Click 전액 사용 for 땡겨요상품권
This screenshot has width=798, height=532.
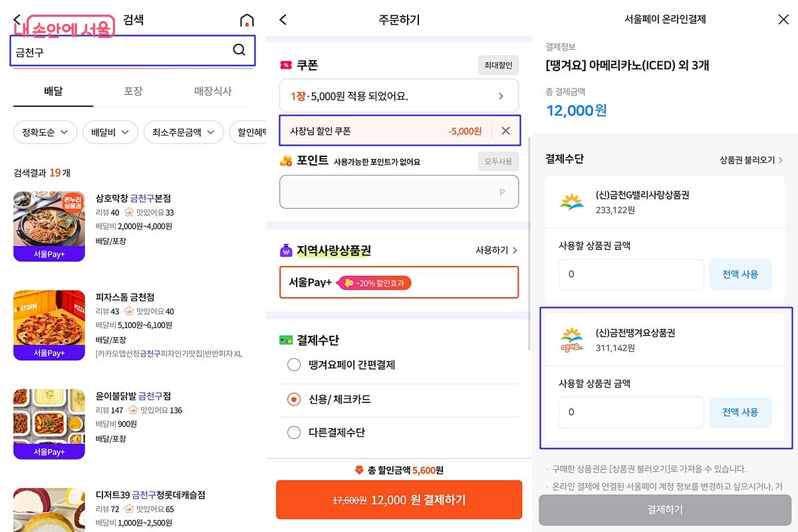coord(740,412)
